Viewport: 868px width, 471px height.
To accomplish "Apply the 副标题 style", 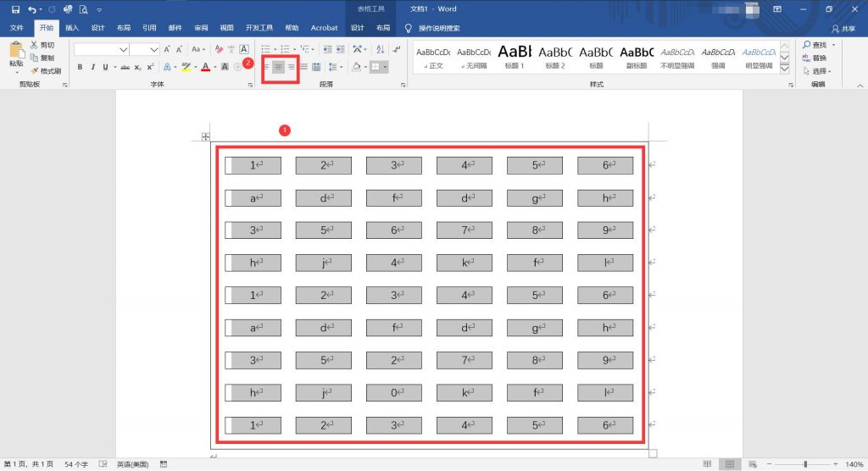I will coord(637,57).
